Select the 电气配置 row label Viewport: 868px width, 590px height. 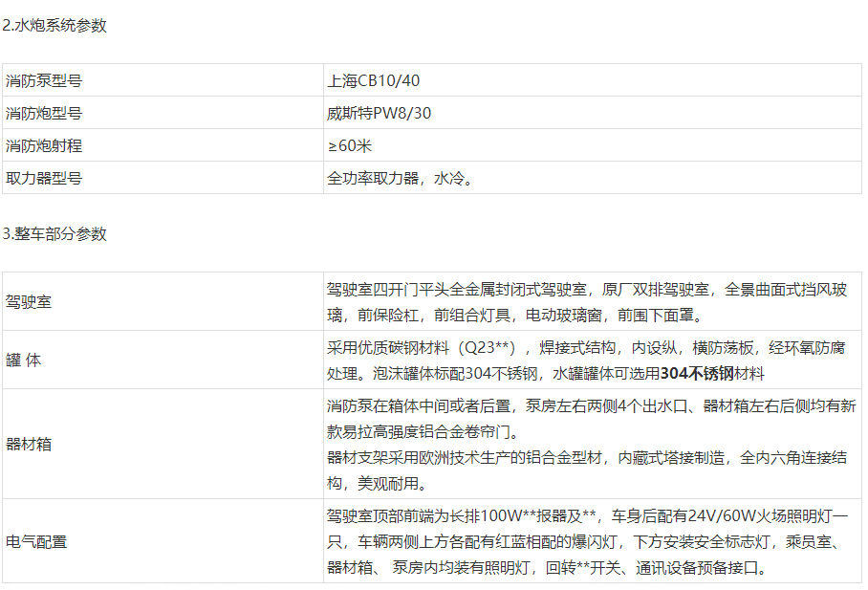pos(36,541)
